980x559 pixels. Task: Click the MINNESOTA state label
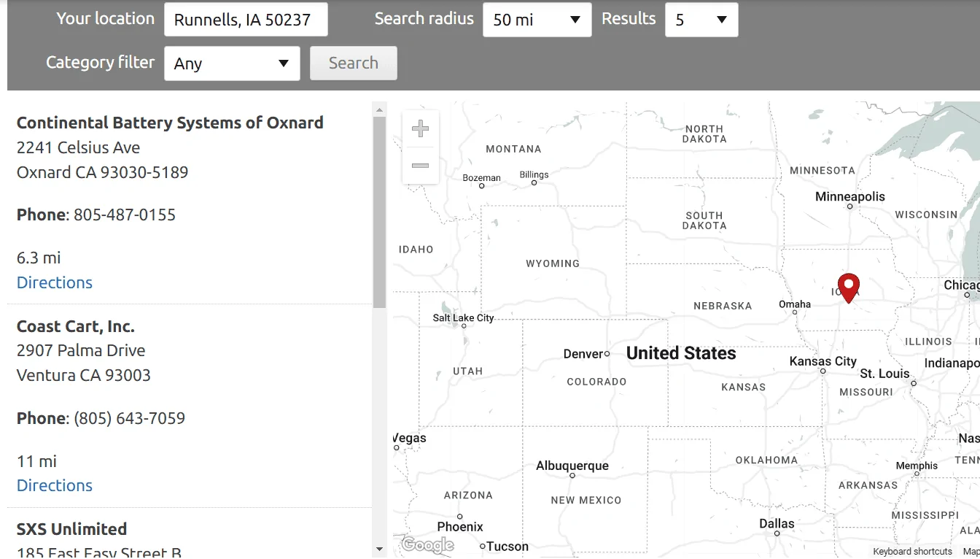tap(822, 170)
